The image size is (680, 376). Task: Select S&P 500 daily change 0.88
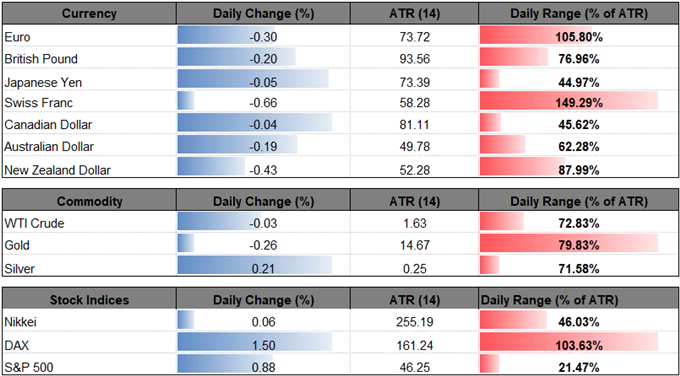[x=263, y=368]
